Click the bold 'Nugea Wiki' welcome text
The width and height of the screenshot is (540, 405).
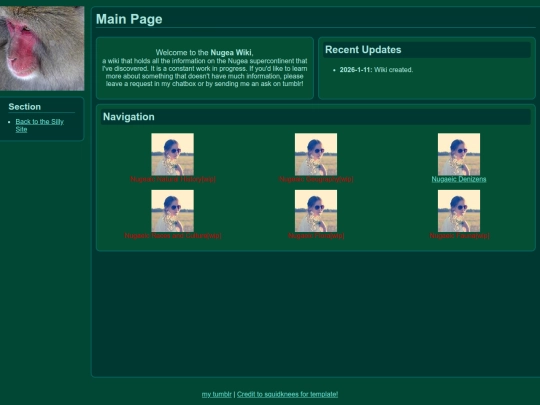click(231, 52)
